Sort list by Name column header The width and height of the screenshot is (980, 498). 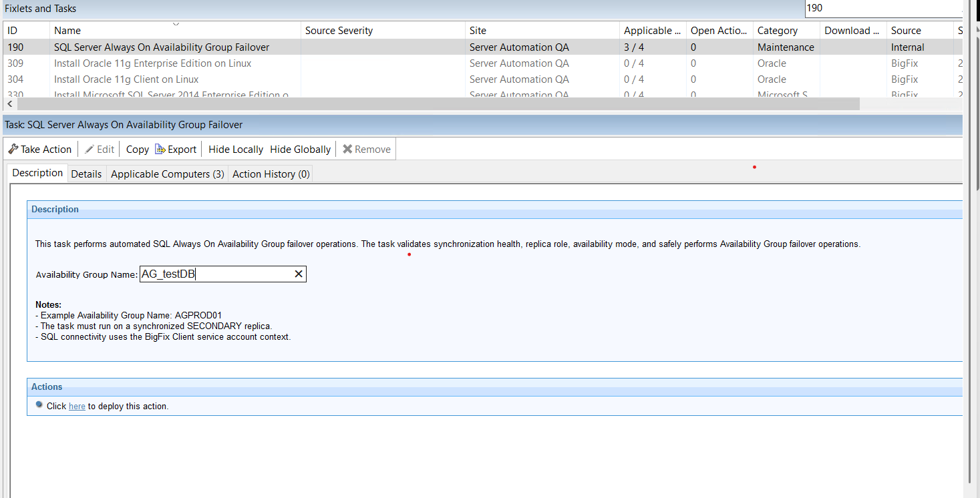[175, 31]
